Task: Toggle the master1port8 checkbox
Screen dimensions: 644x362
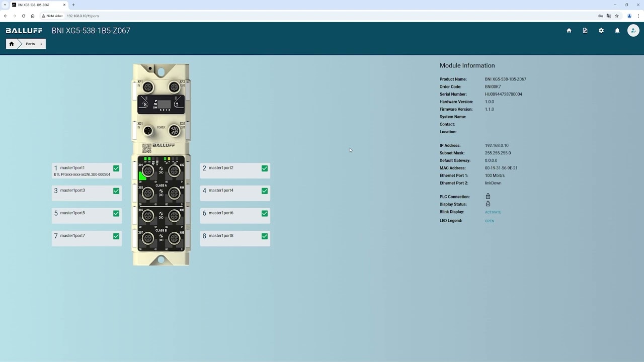Action: [x=265, y=236]
